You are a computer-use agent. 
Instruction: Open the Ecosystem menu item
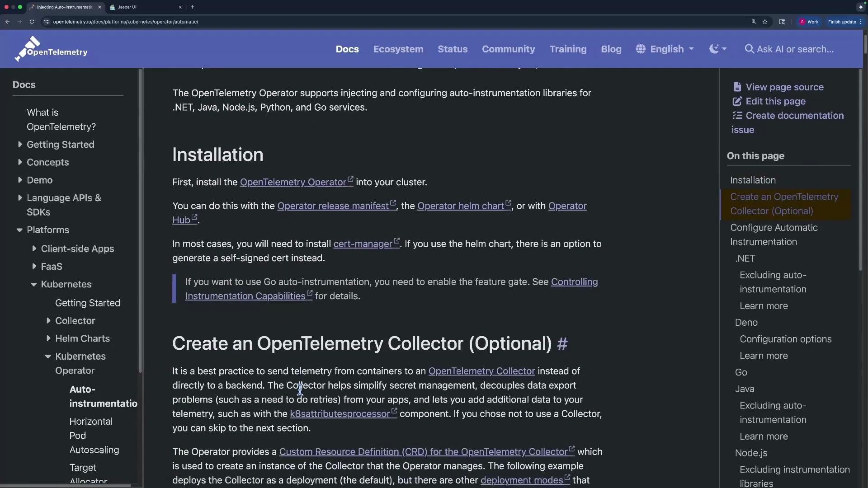pyautogui.click(x=398, y=49)
